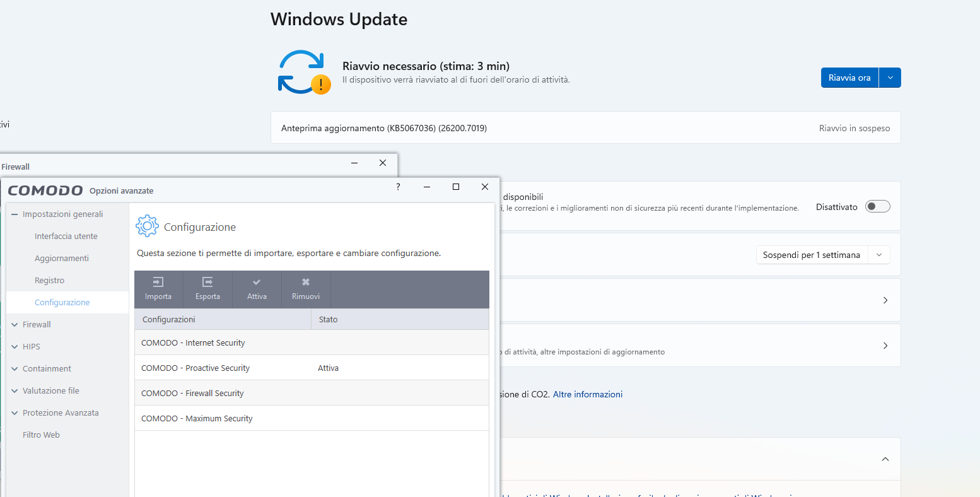Click the Rimuovi toolbar icon
This screenshot has width=980, height=497.
306,283
